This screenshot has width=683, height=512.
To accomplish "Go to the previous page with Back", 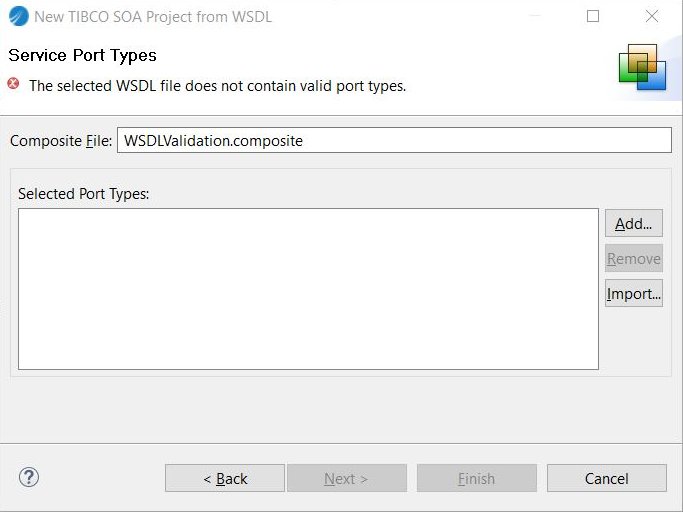I will coord(225,479).
